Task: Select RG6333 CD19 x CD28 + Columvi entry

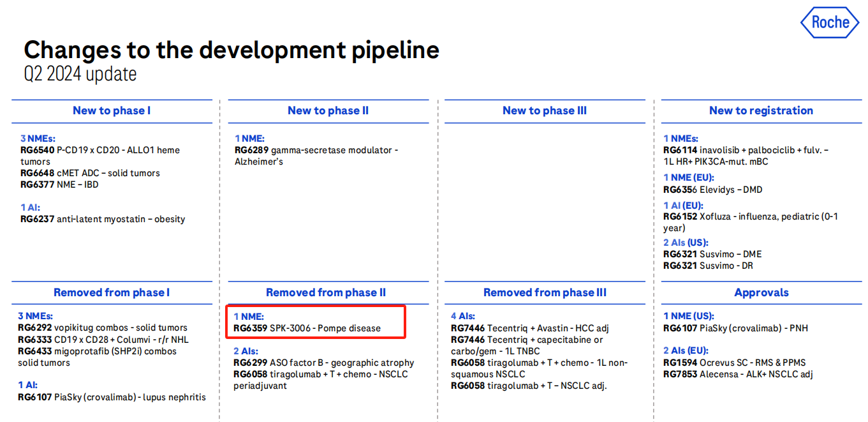Action: click(x=103, y=340)
